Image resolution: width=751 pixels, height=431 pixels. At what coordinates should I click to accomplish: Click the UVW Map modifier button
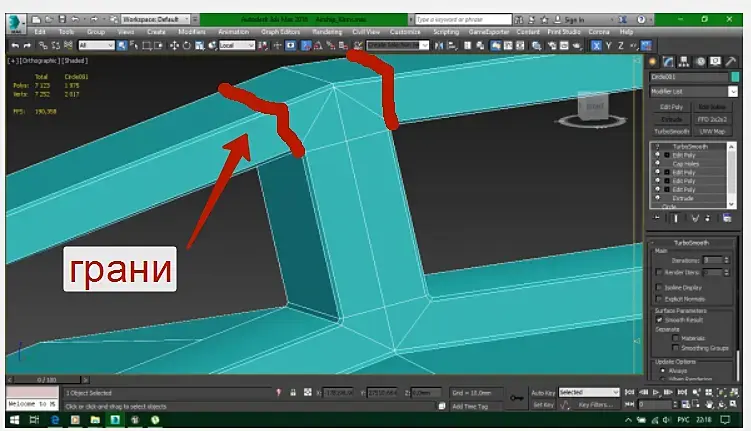(x=712, y=131)
